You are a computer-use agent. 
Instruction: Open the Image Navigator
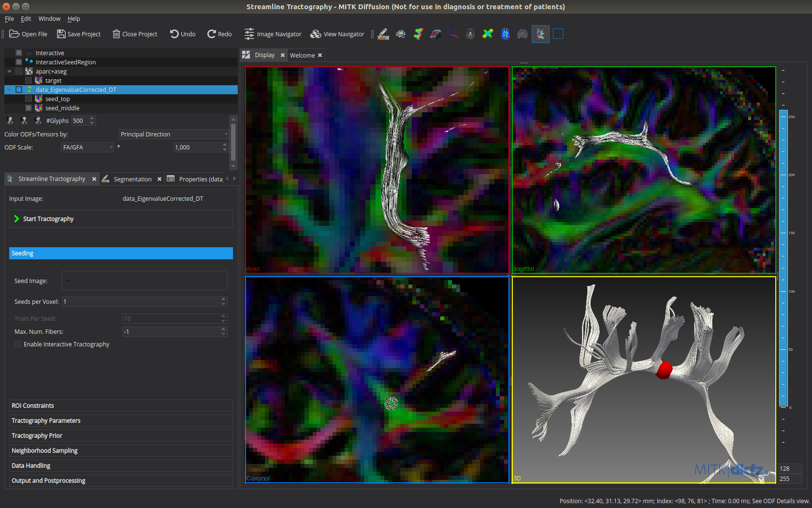pos(273,34)
